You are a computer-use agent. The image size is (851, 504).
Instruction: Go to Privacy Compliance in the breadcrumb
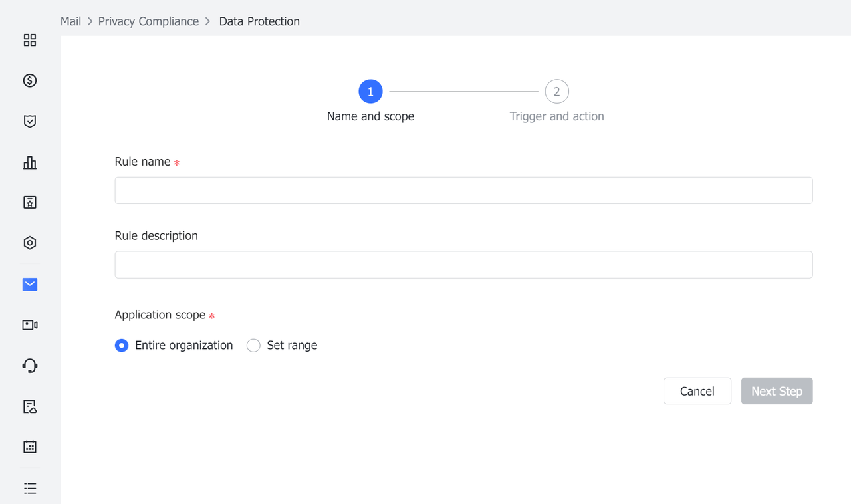click(148, 21)
